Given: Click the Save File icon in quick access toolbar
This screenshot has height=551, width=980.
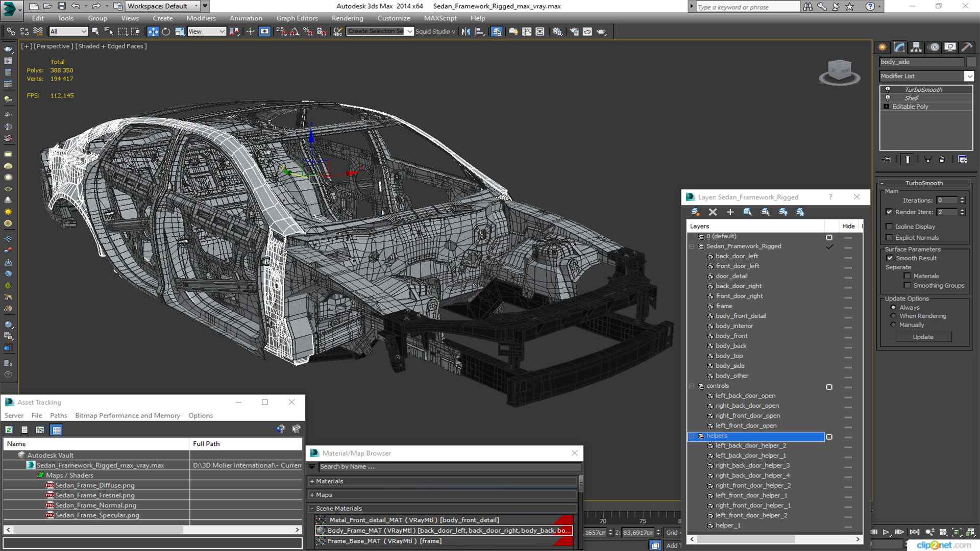Looking at the screenshot, I should [62, 6].
